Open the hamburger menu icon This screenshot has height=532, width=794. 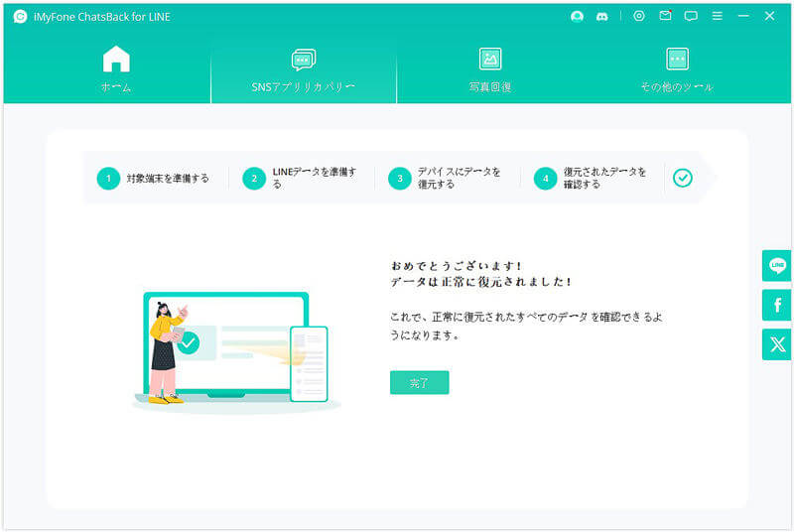[x=717, y=16]
